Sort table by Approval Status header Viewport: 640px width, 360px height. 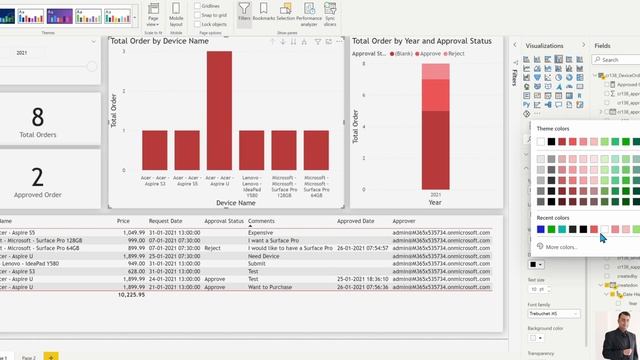tap(224, 221)
